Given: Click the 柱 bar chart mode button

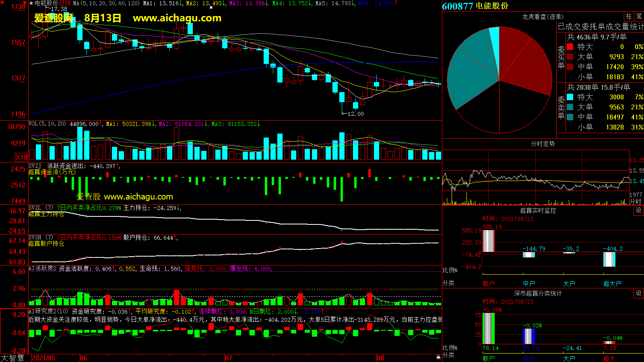Looking at the screenshot, I should (629, 16).
